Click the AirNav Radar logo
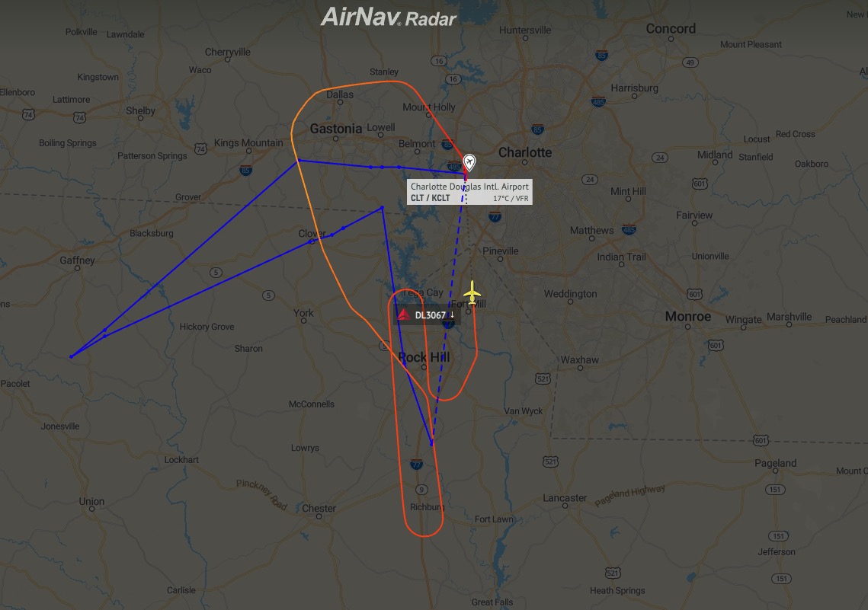This screenshot has width=868, height=610. click(x=389, y=17)
